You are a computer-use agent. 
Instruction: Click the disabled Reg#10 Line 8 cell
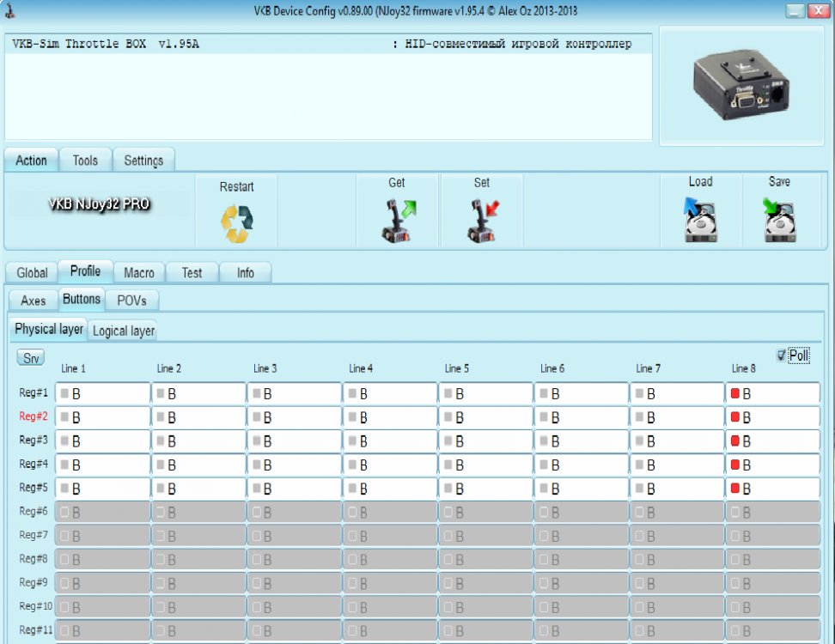[772, 607]
